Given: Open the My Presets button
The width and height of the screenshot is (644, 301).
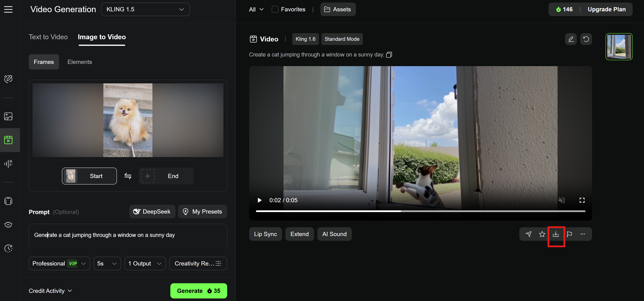Looking at the screenshot, I should [202, 212].
